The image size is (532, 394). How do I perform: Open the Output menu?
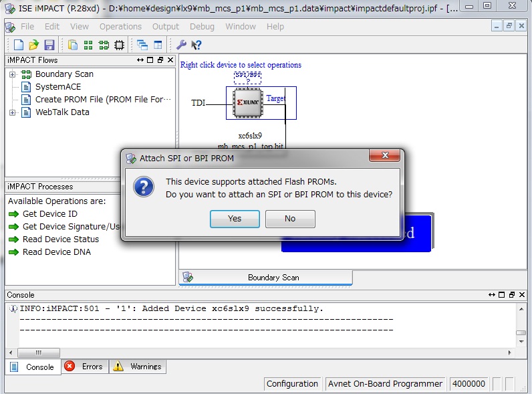coord(166,27)
